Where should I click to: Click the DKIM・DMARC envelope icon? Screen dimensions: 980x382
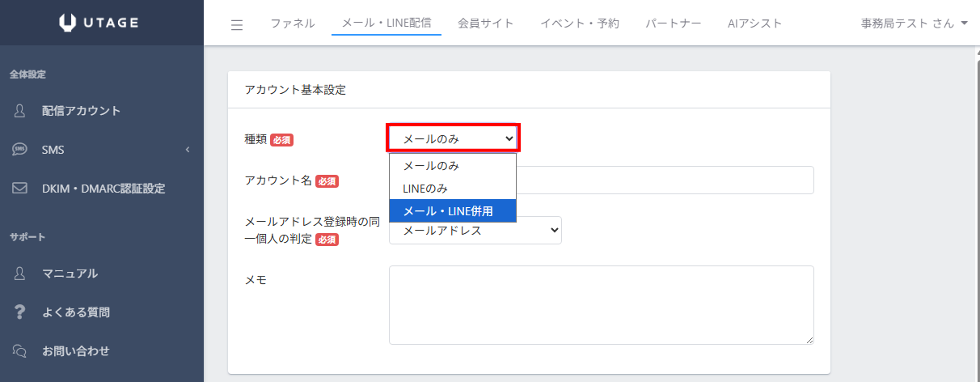click(20, 189)
